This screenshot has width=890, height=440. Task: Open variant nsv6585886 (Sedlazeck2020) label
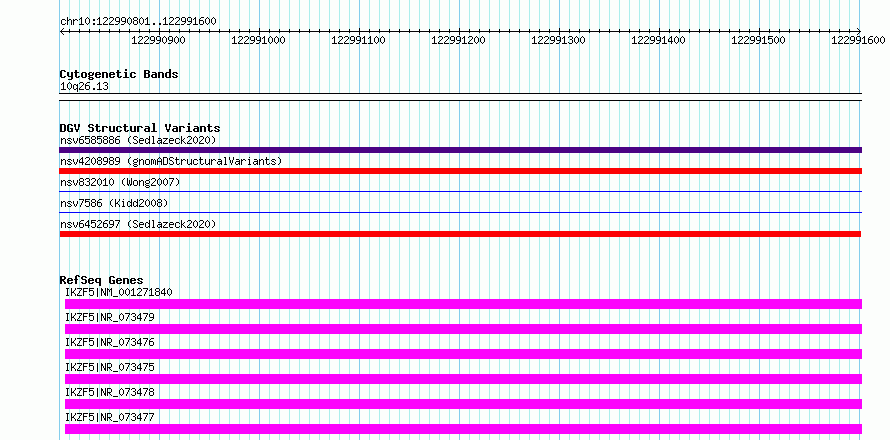tap(138, 140)
